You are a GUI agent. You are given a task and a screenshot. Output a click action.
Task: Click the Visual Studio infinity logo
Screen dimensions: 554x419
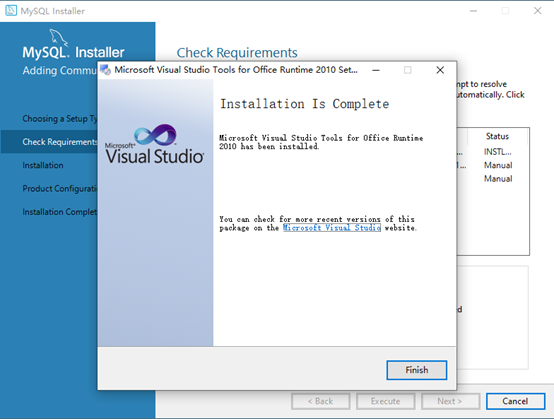tap(155, 135)
